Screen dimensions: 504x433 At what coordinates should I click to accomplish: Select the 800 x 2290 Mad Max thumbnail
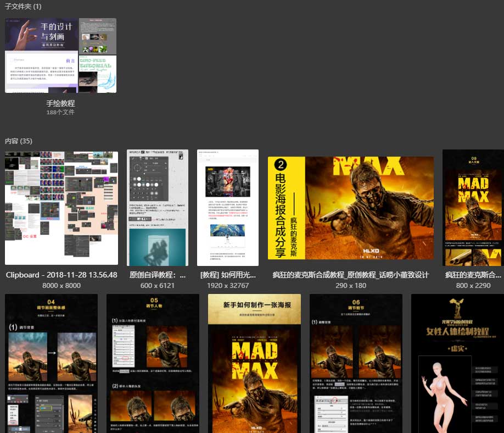473,208
